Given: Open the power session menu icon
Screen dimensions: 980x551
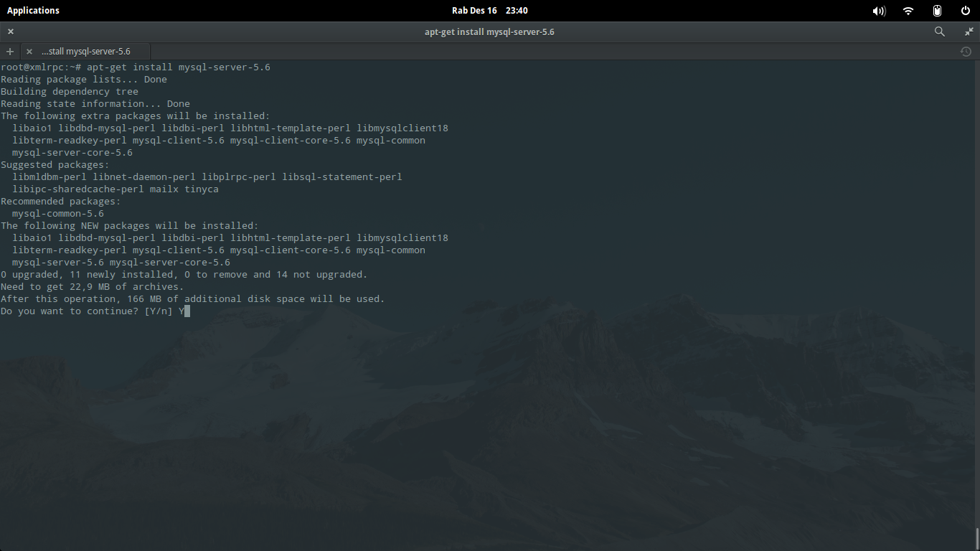Looking at the screenshot, I should pyautogui.click(x=966, y=11).
